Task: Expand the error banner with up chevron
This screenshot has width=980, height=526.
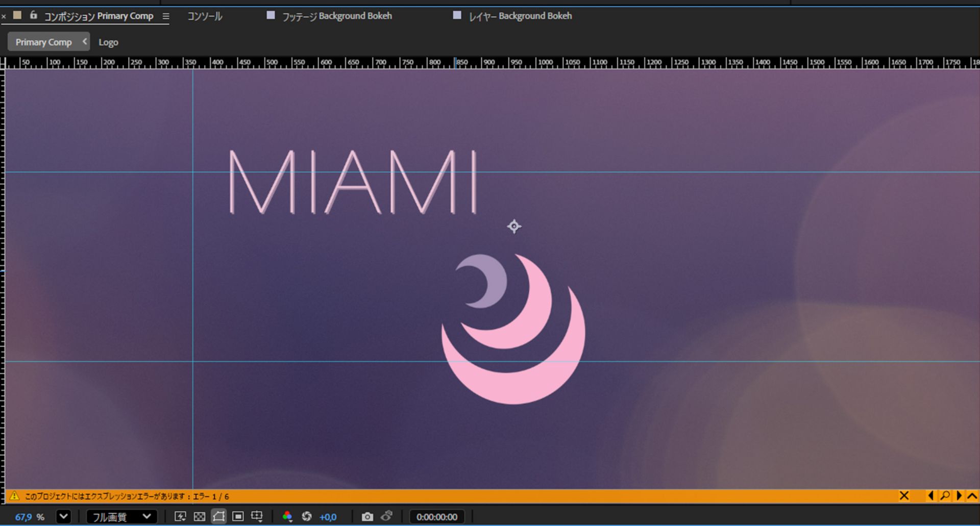Action: [972, 496]
